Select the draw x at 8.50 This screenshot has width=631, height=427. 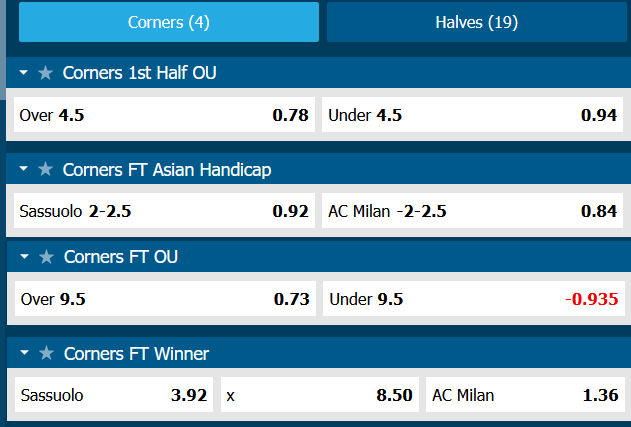click(318, 395)
